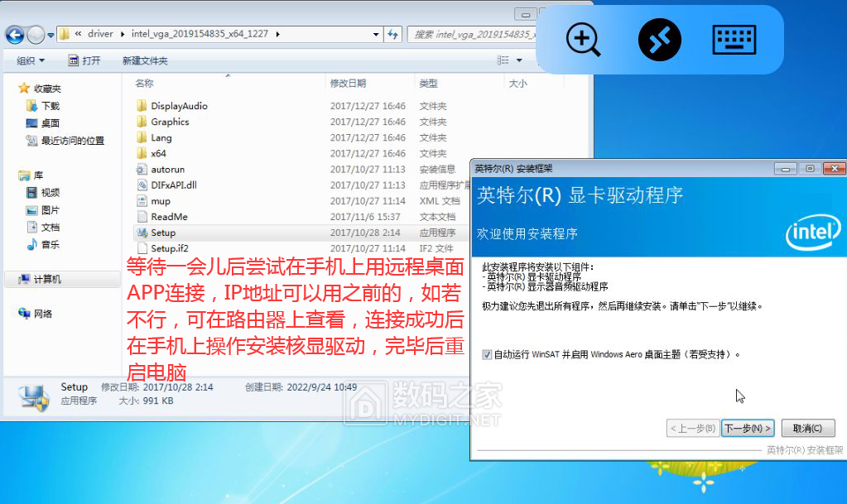Select the Setup application file

[163, 233]
